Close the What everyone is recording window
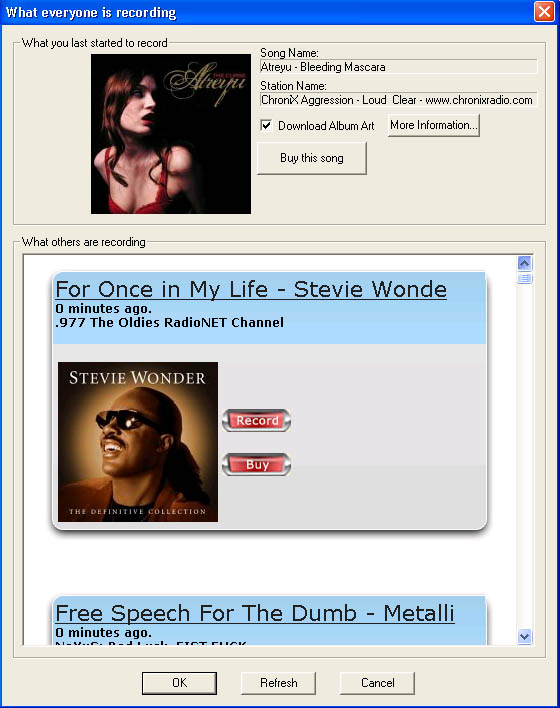Image resolution: width=560 pixels, height=708 pixels. coord(544,11)
